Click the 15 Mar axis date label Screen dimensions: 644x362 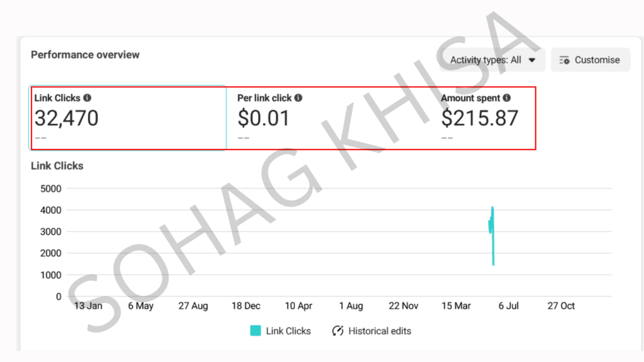456,306
